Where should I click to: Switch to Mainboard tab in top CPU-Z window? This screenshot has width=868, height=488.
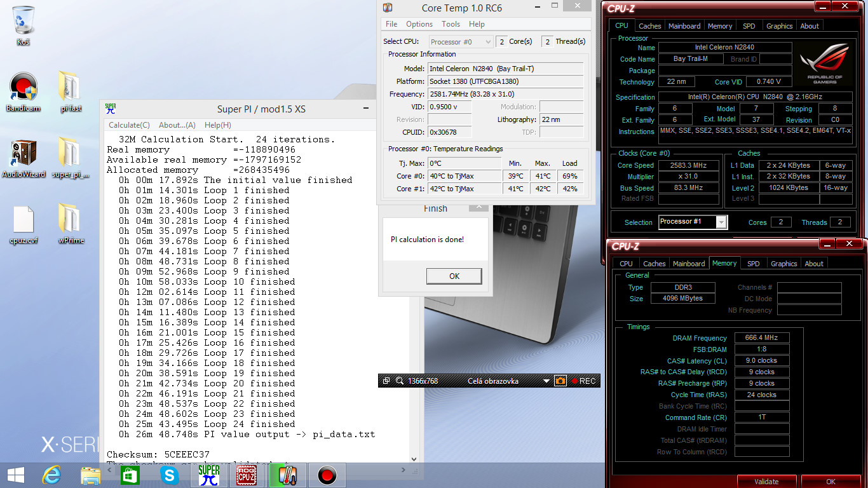coord(684,26)
